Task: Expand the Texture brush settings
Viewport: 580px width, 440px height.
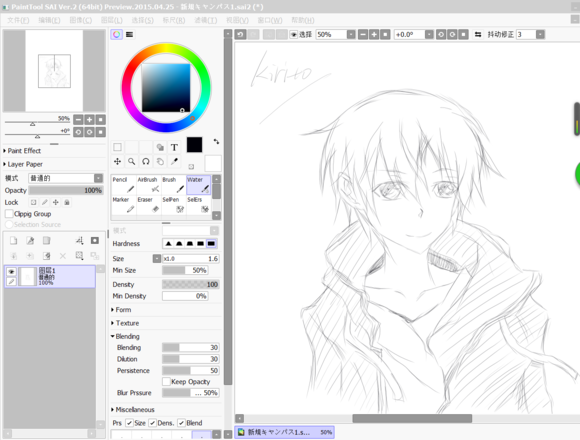Action: click(x=125, y=323)
